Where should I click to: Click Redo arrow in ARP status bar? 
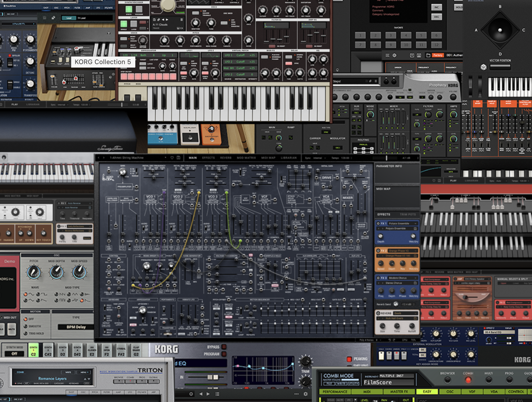click(x=394, y=340)
